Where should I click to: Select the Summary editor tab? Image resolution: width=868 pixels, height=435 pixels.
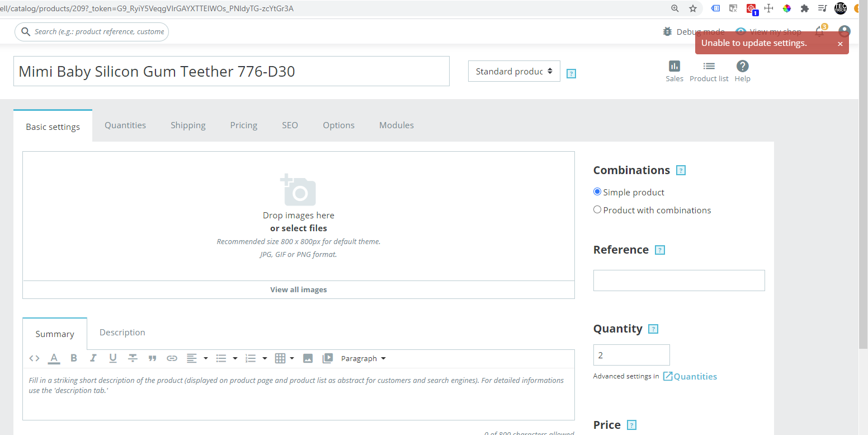tap(55, 334)
